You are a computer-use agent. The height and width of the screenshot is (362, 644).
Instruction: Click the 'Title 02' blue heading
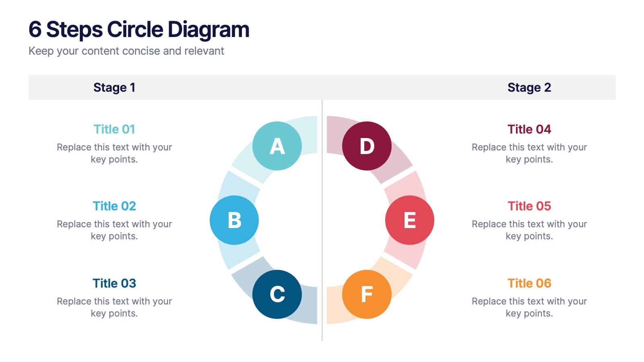pyautogui.click(x=114, y=206)
